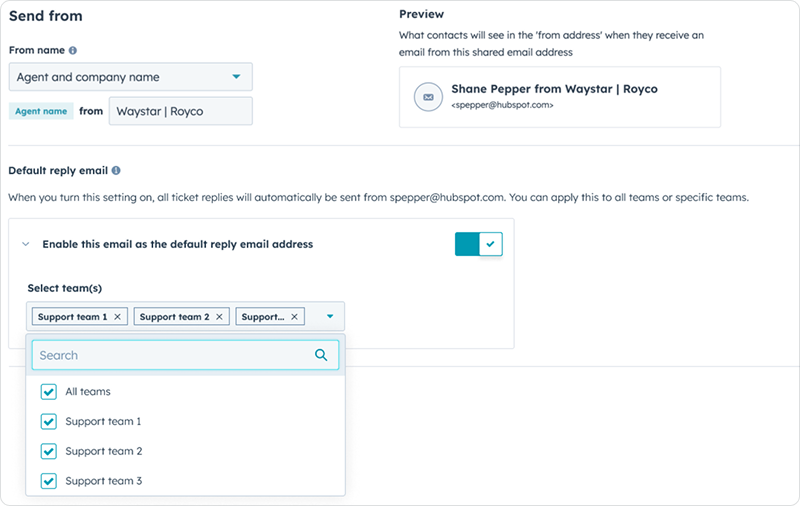
Task: Click the Default reply email info icon
Action: 116,170
